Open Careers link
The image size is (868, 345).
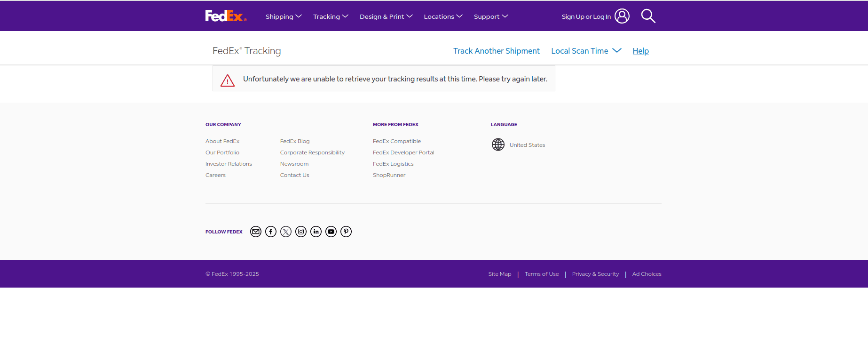click(x=215, y=175)
